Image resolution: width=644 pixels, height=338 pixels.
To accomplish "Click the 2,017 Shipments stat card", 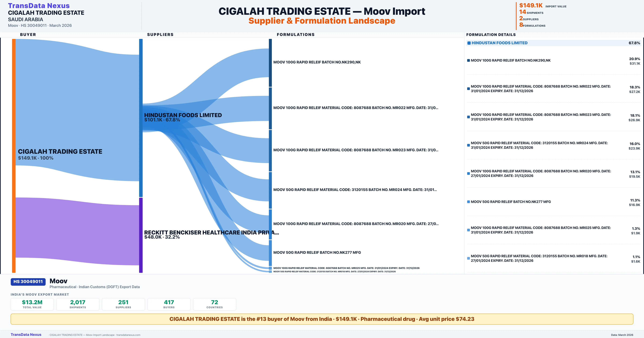I will coord(78,304).
